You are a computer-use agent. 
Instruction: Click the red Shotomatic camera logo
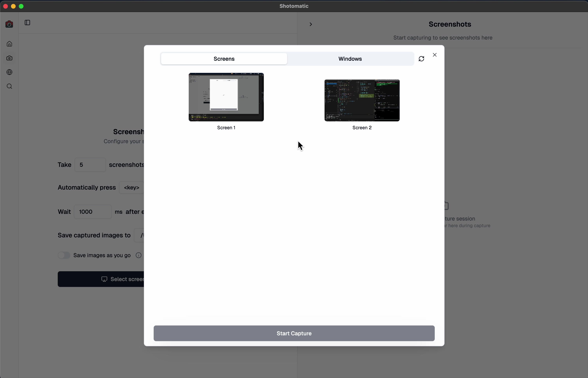9,24
